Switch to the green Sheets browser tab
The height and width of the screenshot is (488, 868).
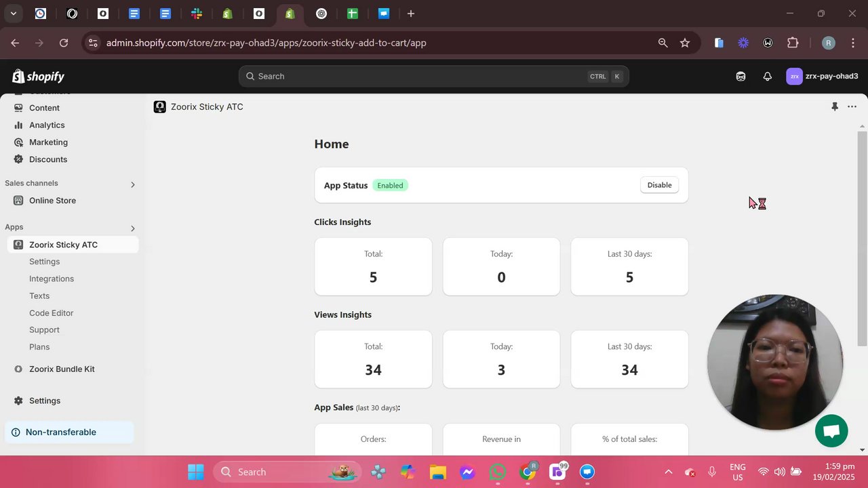pos(352,14)
